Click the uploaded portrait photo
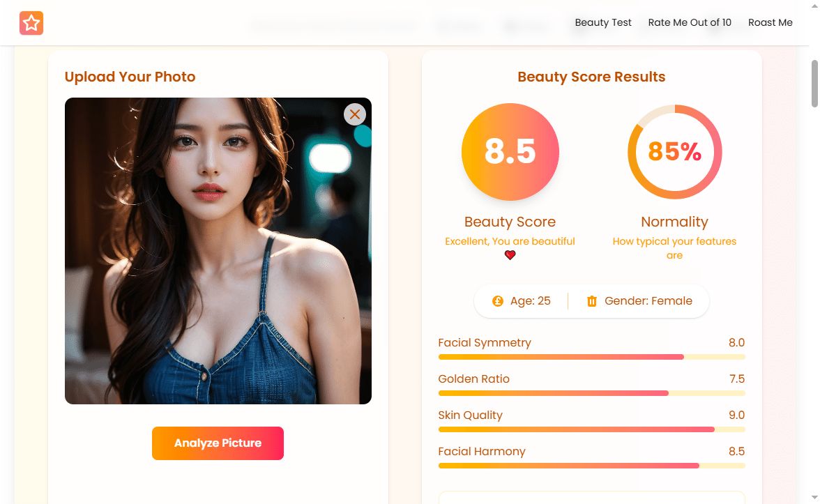 [x=218, y=251]
